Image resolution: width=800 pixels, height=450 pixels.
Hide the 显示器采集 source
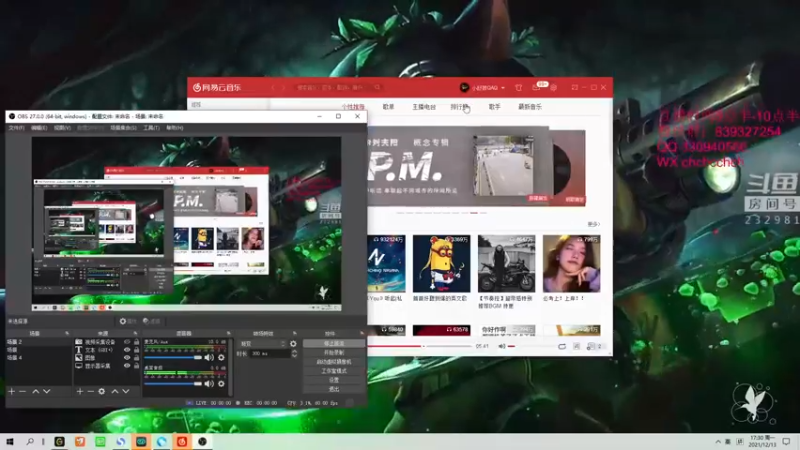pyautogui.click(x=127, y=366)
